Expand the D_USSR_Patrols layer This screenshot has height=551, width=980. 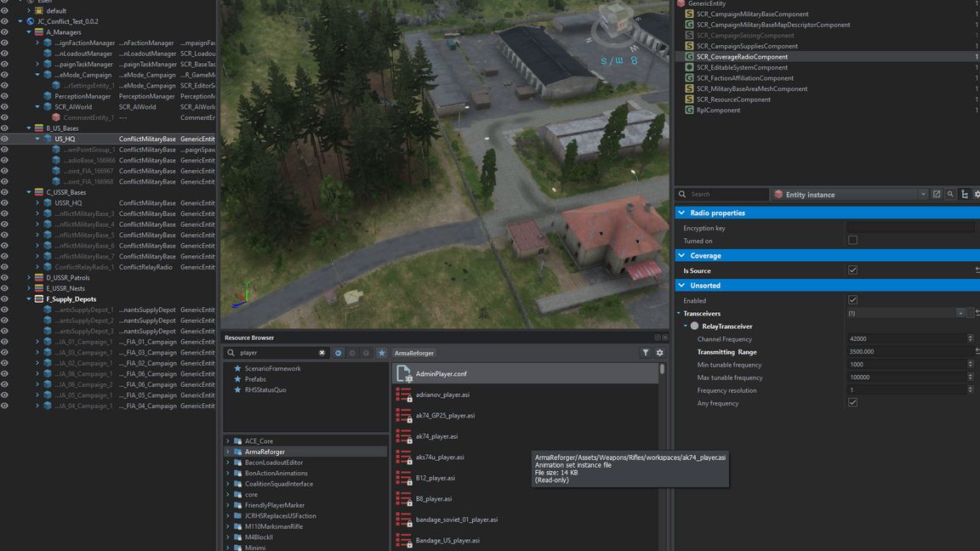pos(28,278)
